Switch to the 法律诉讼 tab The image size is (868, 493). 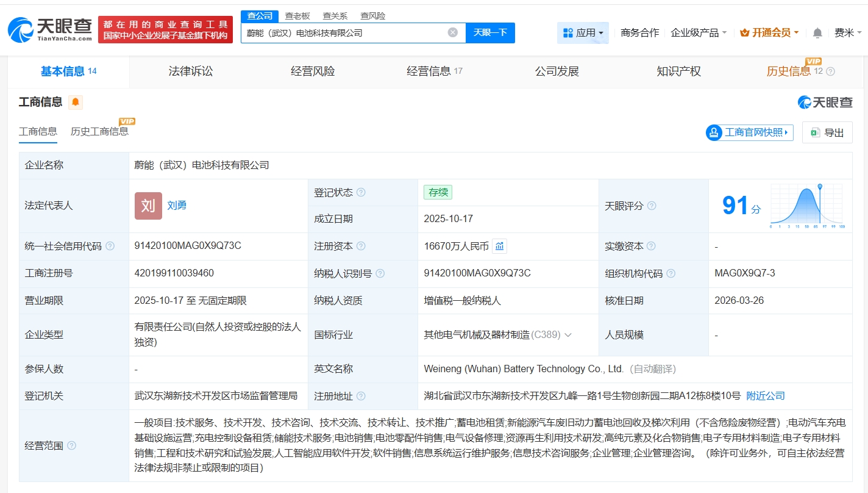pos(191,71)
